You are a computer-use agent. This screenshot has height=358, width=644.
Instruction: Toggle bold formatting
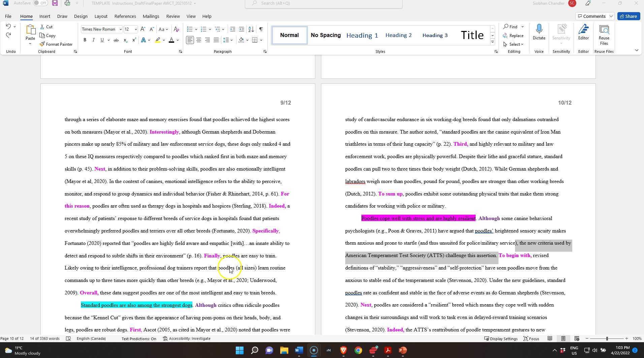click(x=85, y=40)
